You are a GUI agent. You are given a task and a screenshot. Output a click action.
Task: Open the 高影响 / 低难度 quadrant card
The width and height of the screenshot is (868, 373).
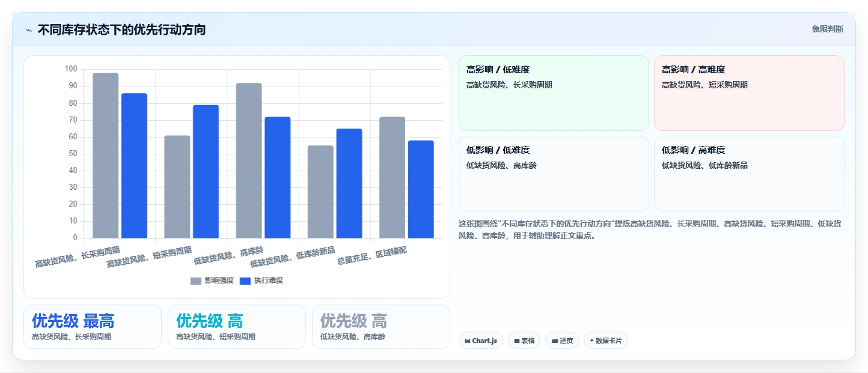coord(554,93)
